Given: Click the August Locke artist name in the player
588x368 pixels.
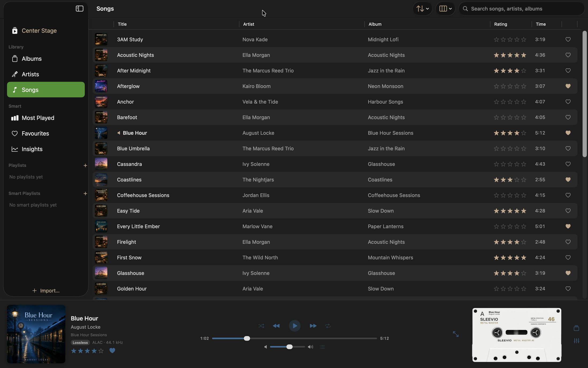Looking at the screenshot, I should click(x=86, y=327).
